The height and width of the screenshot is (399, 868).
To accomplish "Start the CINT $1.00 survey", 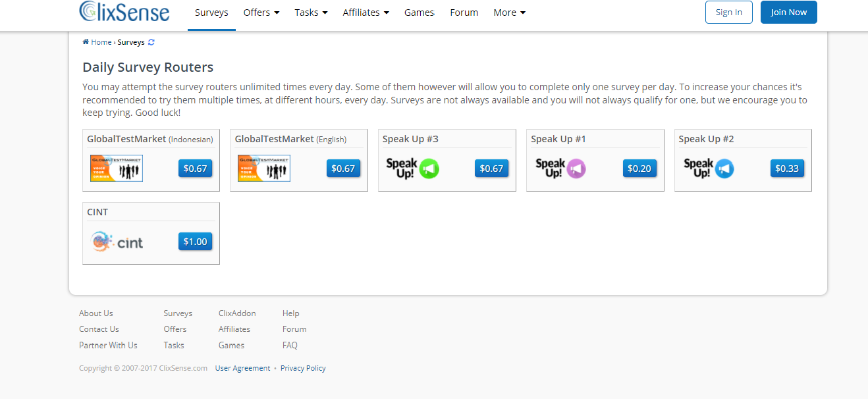I will (195, 242).
